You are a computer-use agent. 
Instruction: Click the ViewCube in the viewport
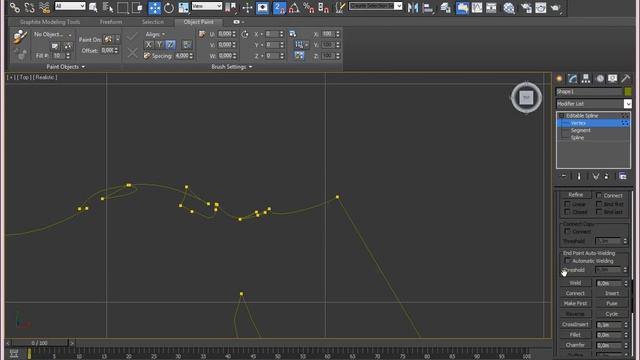pos(526,98)
